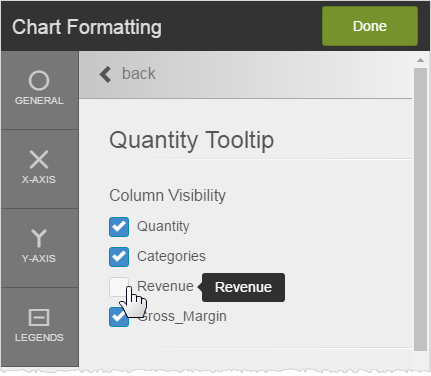Switch to the Y-AXIS tab label
Image resolution: width=431 pixels, height=376 pixels.
click(x=39, y=259)
